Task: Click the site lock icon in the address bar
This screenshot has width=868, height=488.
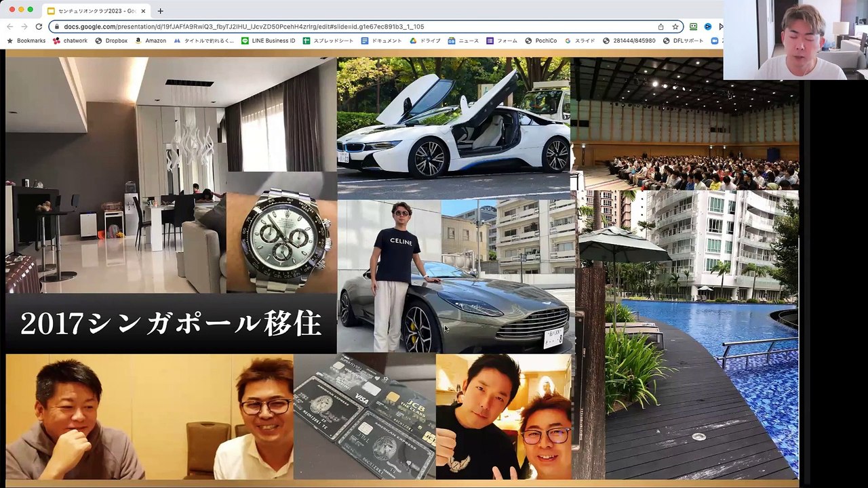Action: pyautogui.click(x=57, y=26)
